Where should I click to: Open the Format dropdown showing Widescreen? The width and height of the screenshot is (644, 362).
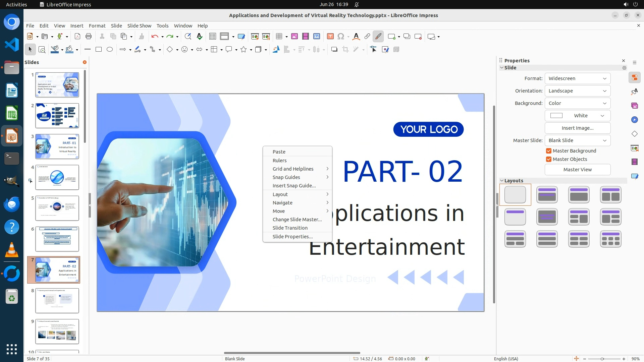point(577,78)
